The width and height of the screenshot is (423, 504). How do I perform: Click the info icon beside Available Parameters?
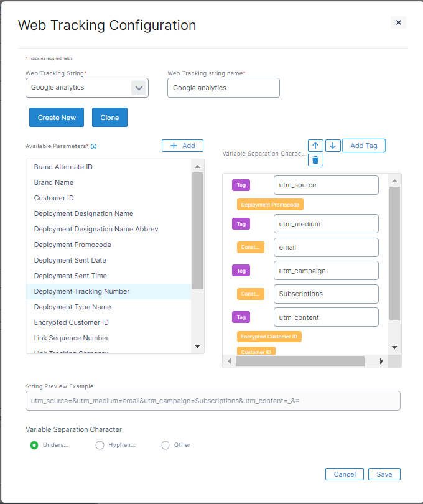coord(94,147)
